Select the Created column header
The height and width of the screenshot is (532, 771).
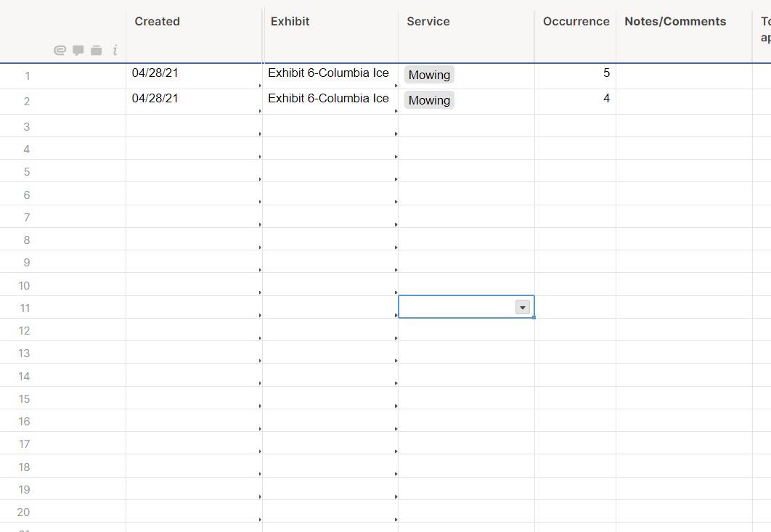pos(157,22)
